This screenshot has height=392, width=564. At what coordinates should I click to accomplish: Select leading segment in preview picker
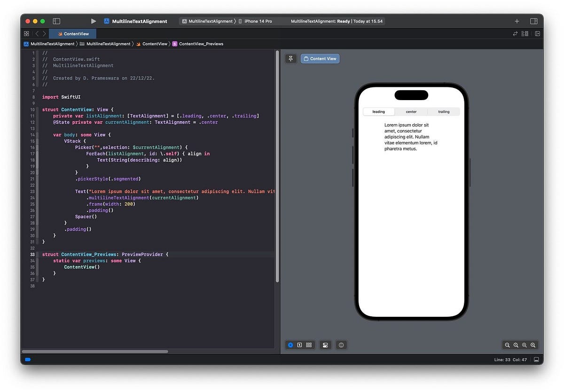[378, 111]
